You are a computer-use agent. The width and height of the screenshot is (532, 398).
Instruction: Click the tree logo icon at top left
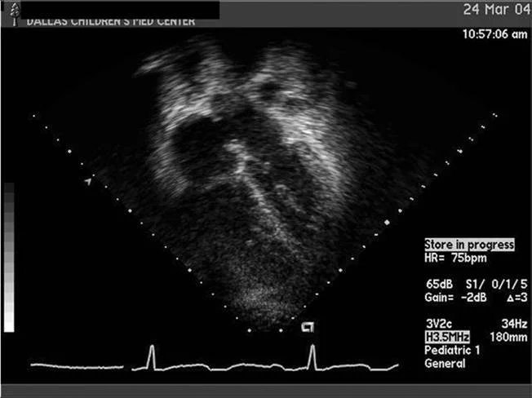pos(14,14)
